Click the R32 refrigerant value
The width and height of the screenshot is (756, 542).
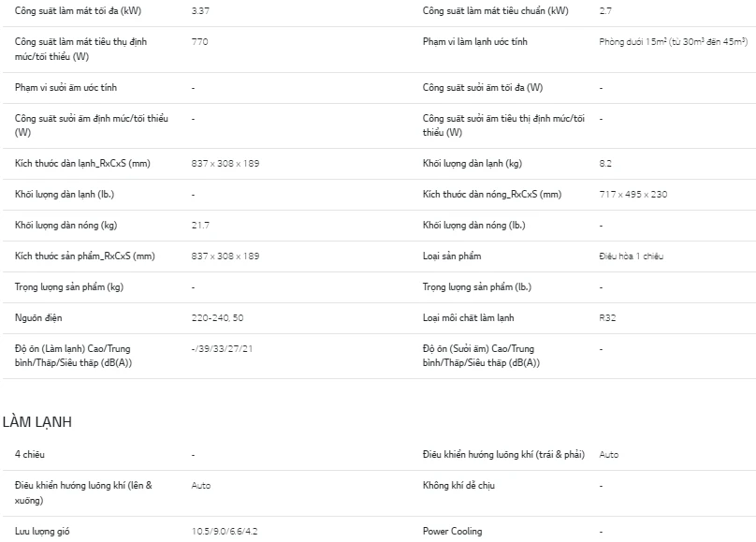(607, 318)
